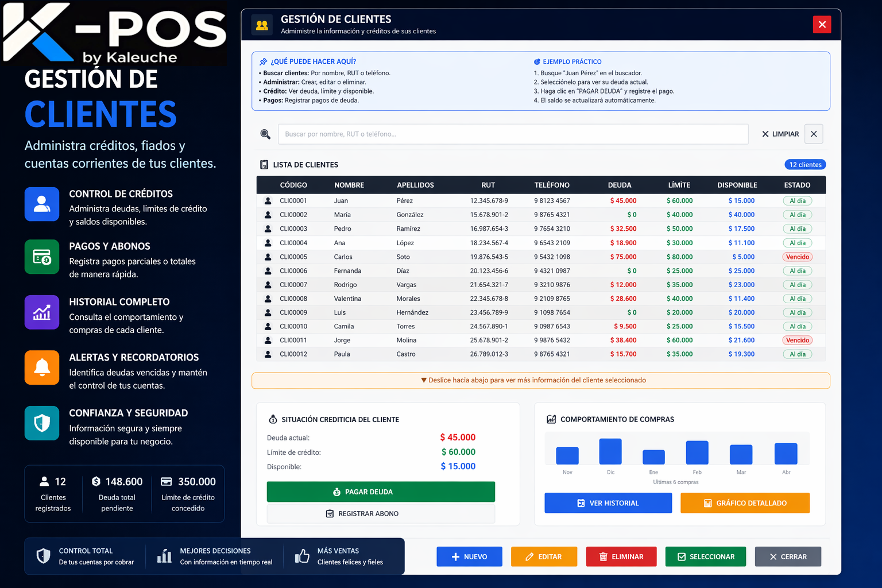Viewport: 882px width, 588px height.
Task: Click the Mejores Decisiones bar chart icon
Action: coord(164,556)
